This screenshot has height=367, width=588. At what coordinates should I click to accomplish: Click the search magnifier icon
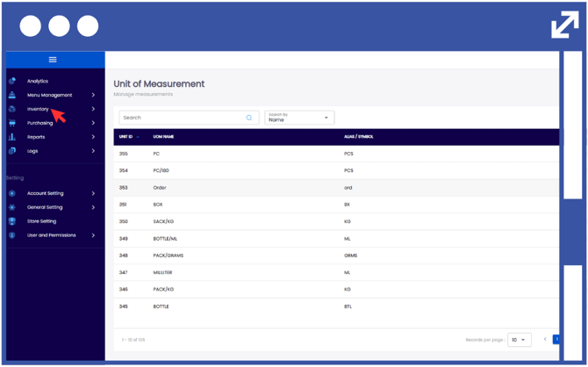pos(249,118)
